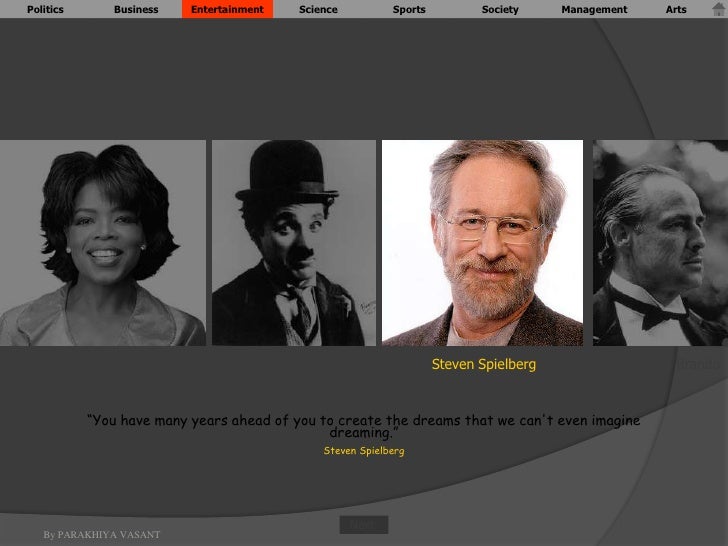Image resolution: width=728 pixels, height=546 pixels.
Task: Open the Management tab
Action: pos(594,9)
